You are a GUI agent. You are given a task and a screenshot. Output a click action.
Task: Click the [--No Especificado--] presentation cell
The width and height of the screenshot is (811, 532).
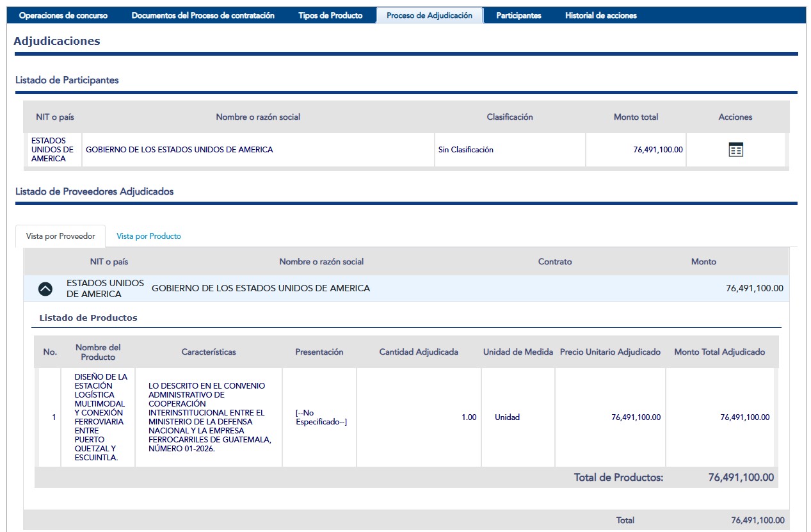(x=319, y=417)
